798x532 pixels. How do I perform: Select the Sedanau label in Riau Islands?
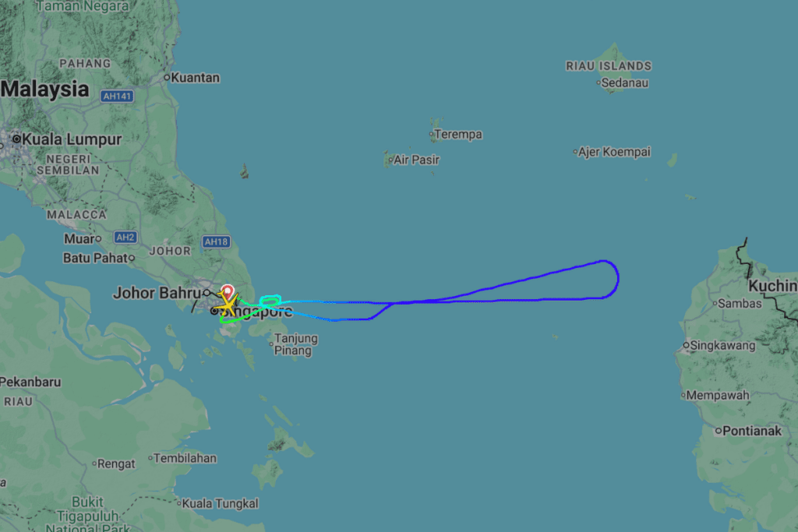tap(624, 83)
